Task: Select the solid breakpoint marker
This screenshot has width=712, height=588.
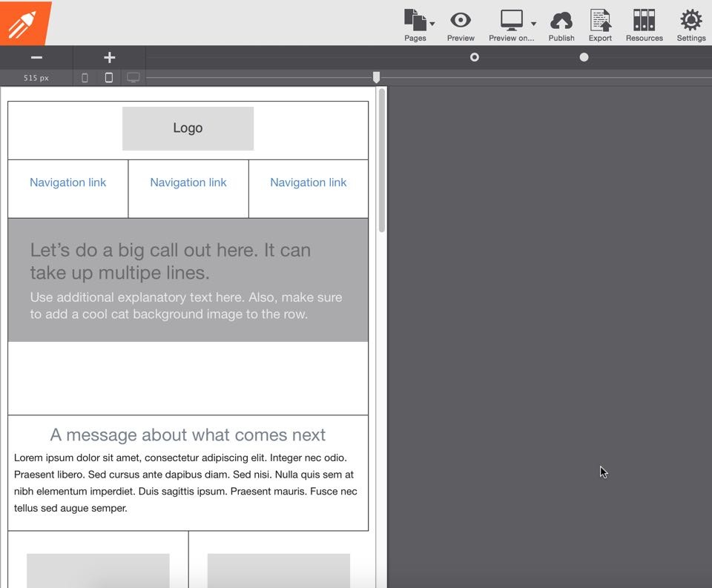Action: pyautogui.click(x=584, y=57)
